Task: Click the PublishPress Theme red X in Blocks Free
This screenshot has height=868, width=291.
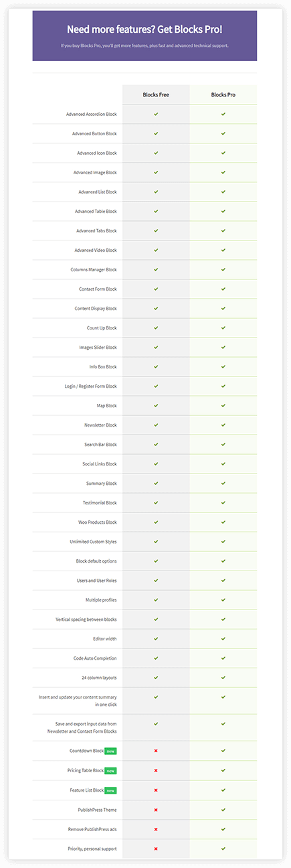Action: point(156,810)
